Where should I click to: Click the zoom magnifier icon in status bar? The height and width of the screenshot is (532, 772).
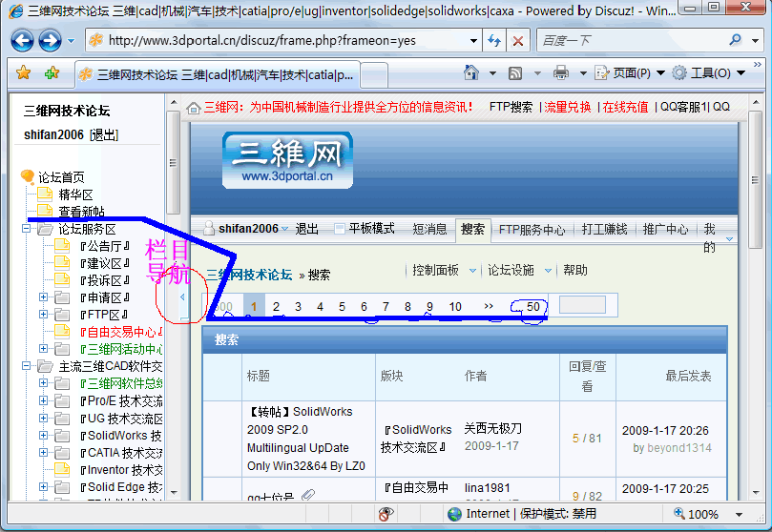click(678, 513)
